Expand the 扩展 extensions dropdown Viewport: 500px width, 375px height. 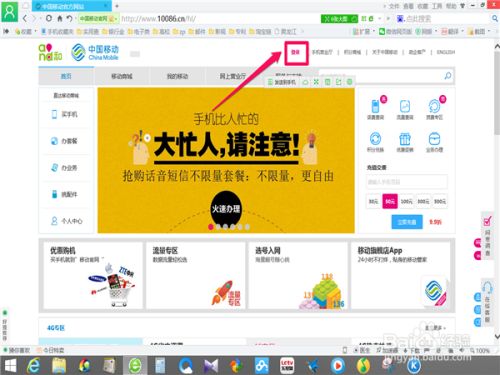tap(364, 31)
